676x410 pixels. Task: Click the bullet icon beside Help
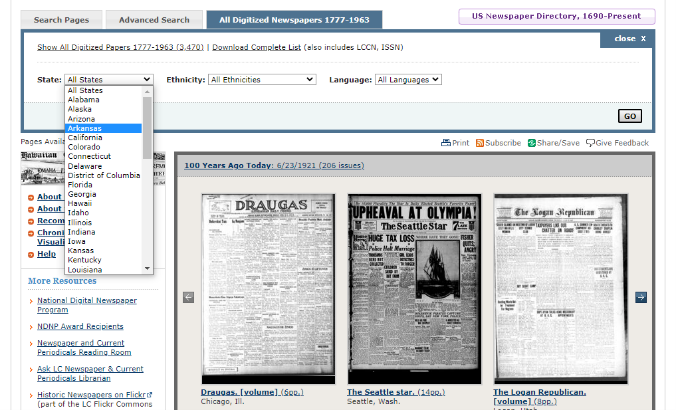click(x=31, y=255)
